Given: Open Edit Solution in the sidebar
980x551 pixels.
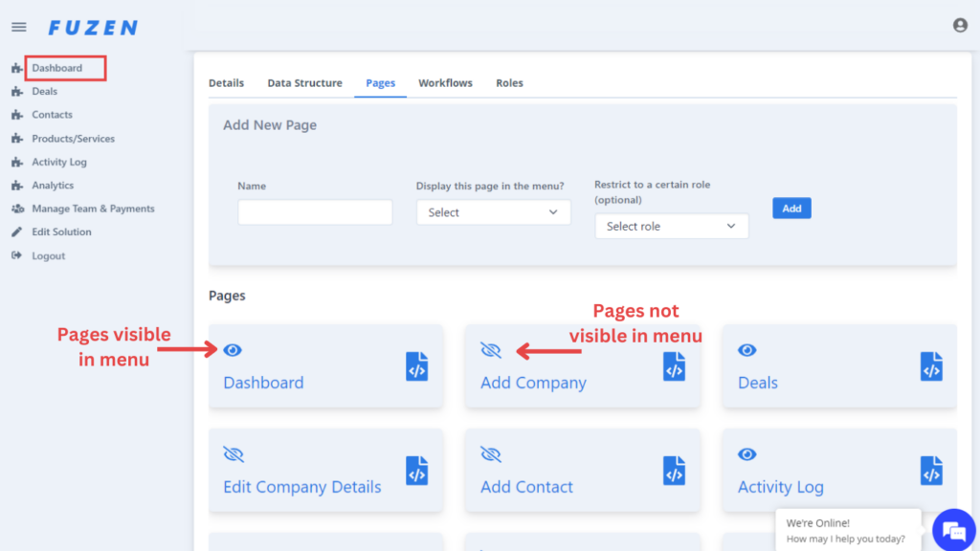Looking at the screenshot, I should 61,231.
